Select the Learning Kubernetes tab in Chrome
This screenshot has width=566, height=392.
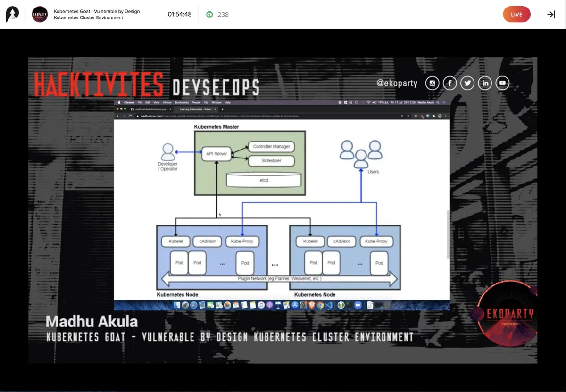196,109
